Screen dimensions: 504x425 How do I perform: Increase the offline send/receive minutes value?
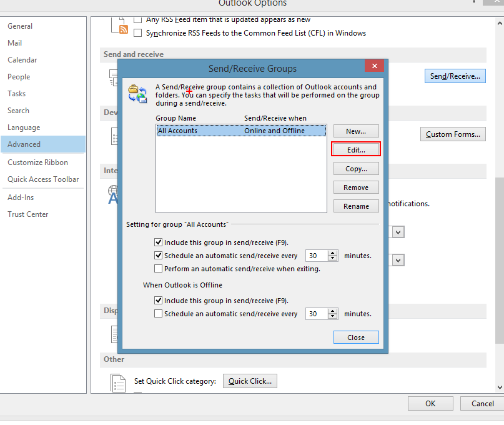333,311
